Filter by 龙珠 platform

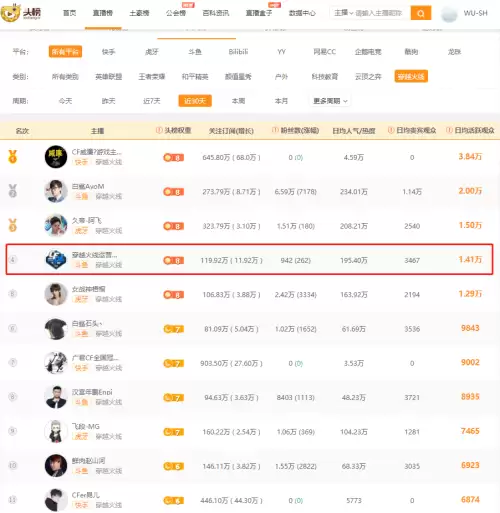pyautogui.click(x=454, y=52)
